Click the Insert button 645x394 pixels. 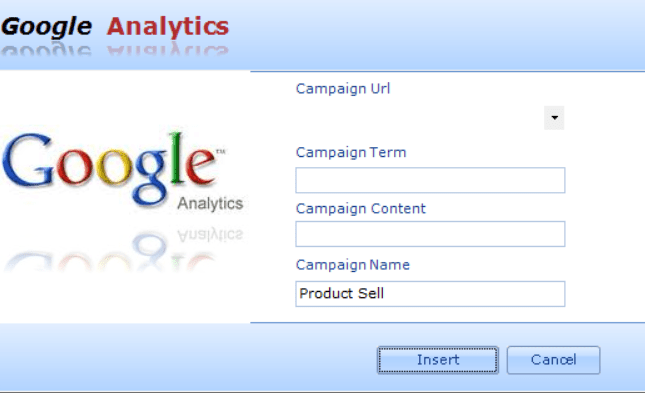coord(438,360)
